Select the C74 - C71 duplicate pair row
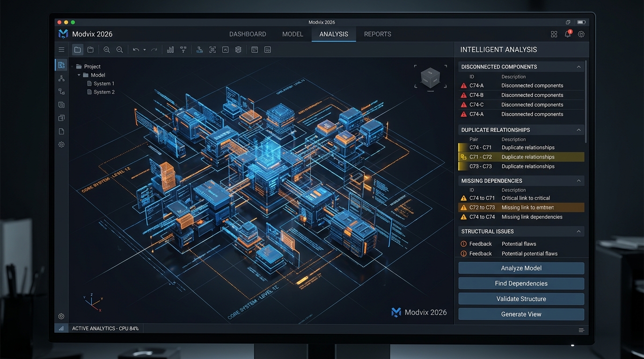The height and width of the screenshot is (359, 644). pyautogui.click(x=521, y=147)
